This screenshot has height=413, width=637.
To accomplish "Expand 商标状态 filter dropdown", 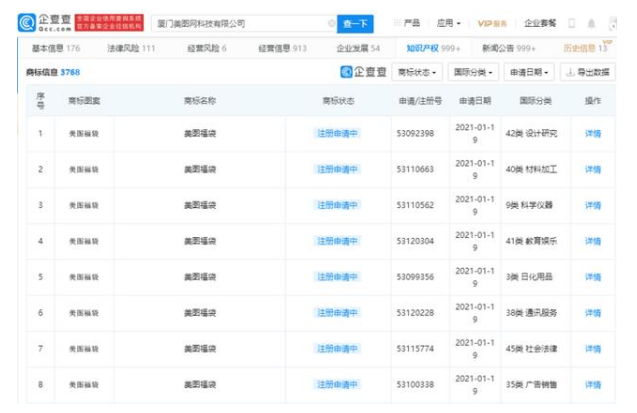I will [417, 72].
